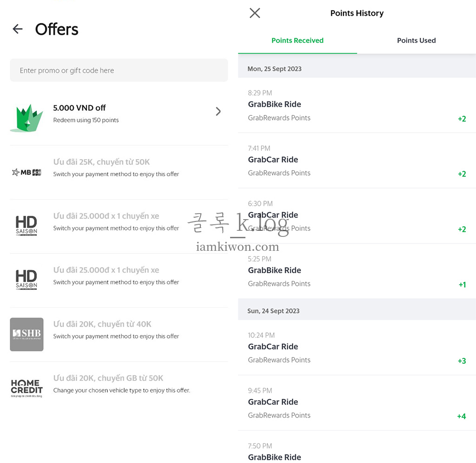Image resolution: width=476 pixels, height=463 pixels.
Task: Tap the first HD Saison logo
Action: pyautogui.click(x=26, y=226)
